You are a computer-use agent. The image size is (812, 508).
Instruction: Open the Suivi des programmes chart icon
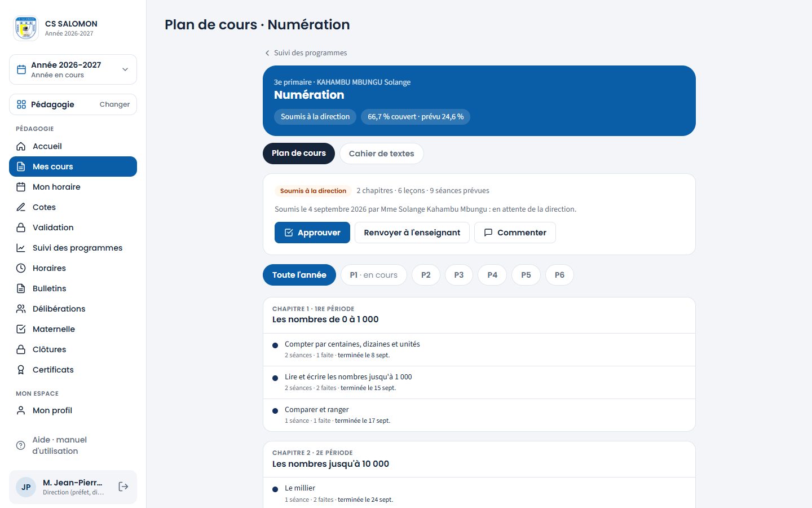(21, 248)
